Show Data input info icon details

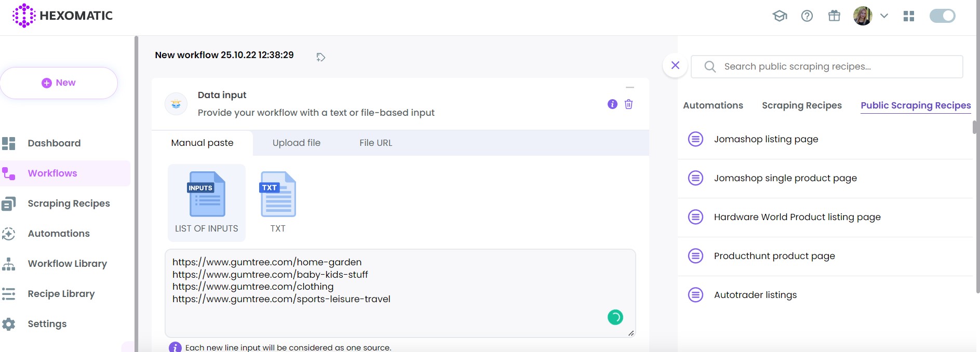click(612, 104)
